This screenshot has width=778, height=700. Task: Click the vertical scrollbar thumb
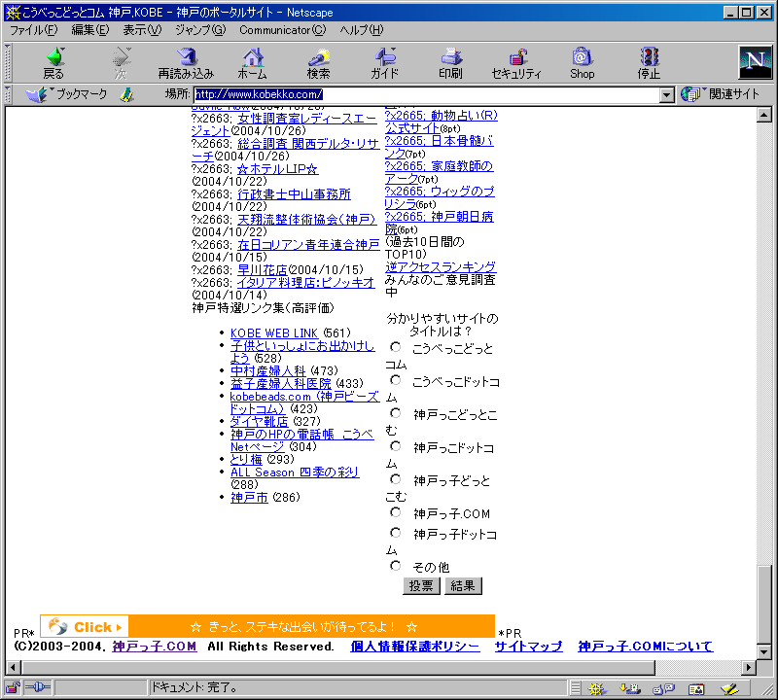click(764, 604)
